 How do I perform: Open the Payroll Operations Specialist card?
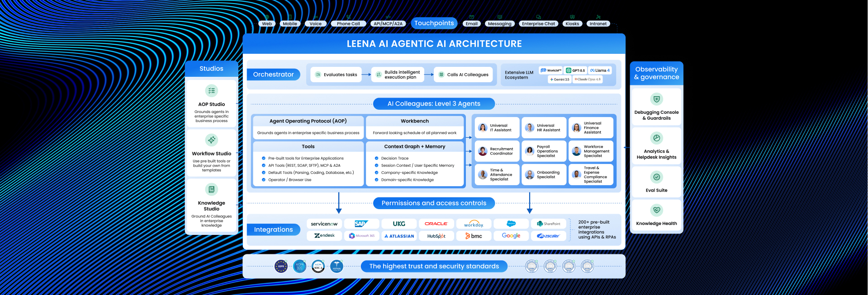pos(544,151)
